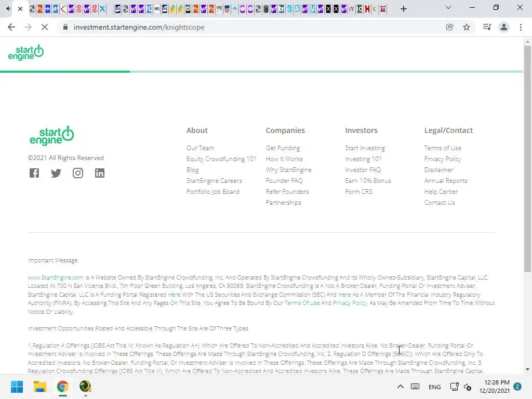Open Privacy Policy link in paragraph
532x399 pixels.
(350, 303)
